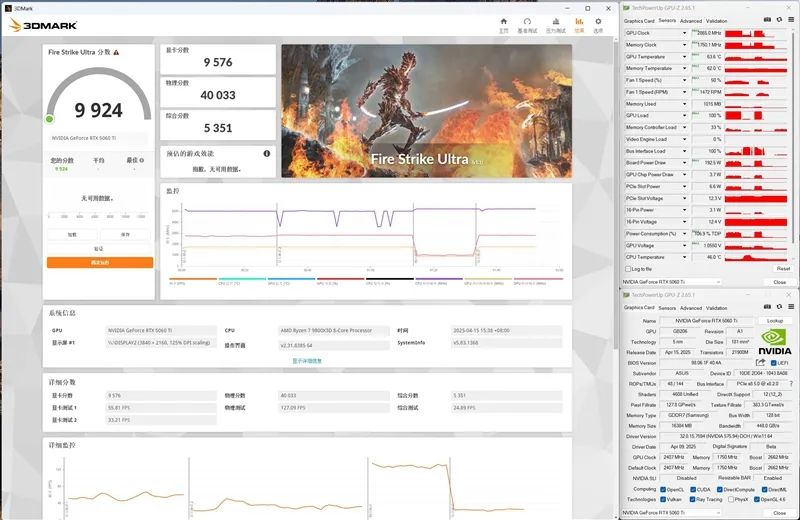
Task: Click BIOS export share icon in GPU-Z
Action: pos(760,362)
